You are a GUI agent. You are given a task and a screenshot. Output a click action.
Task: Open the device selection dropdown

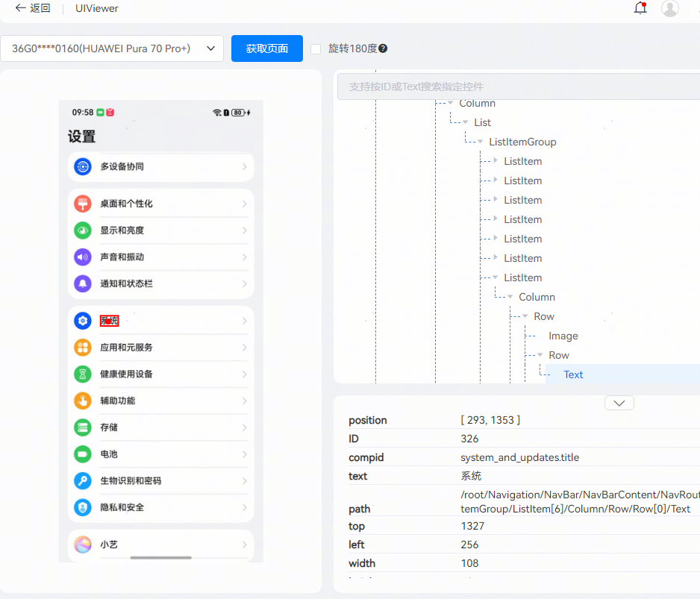coord(112,48)
